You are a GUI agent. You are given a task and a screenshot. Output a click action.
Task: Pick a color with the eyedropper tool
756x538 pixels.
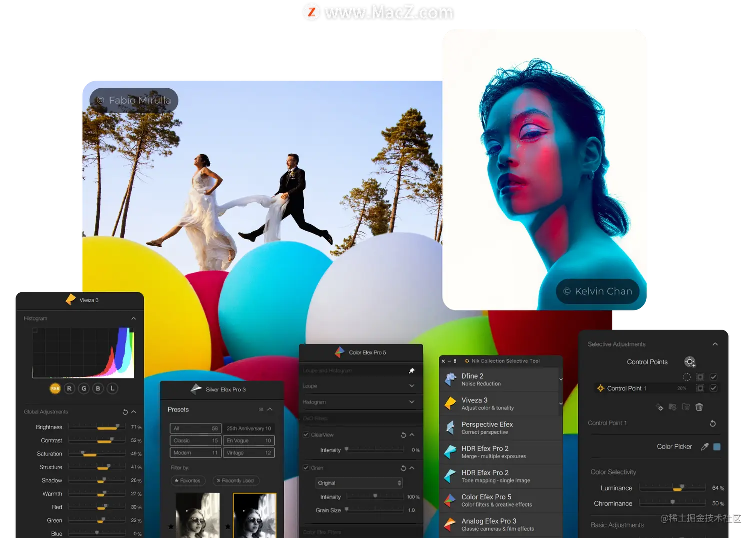705,447
